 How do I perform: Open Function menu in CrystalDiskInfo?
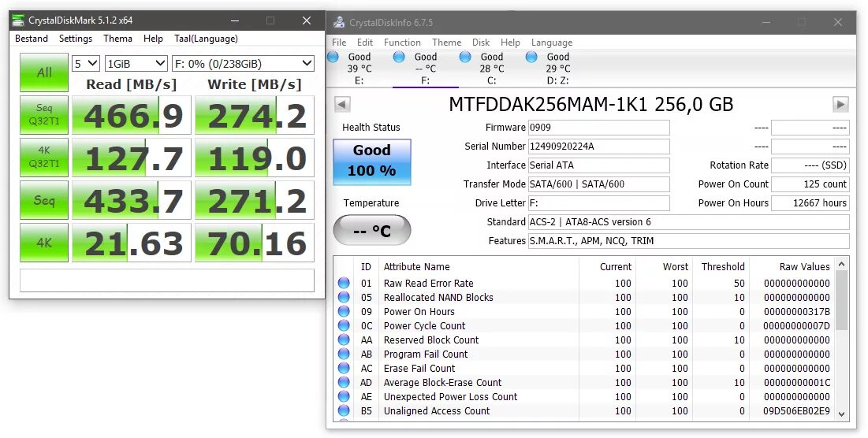pos(402,43)
